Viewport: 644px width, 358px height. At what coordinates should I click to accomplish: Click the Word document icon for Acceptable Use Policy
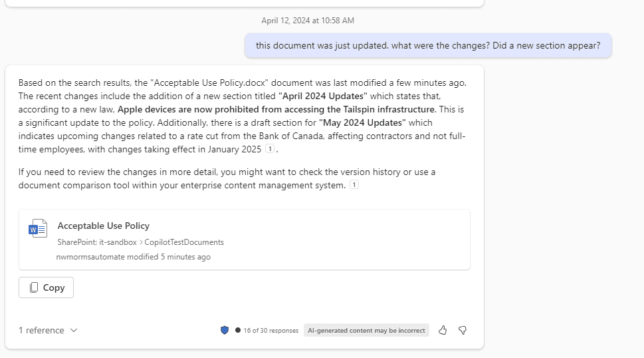pos(38,228)
